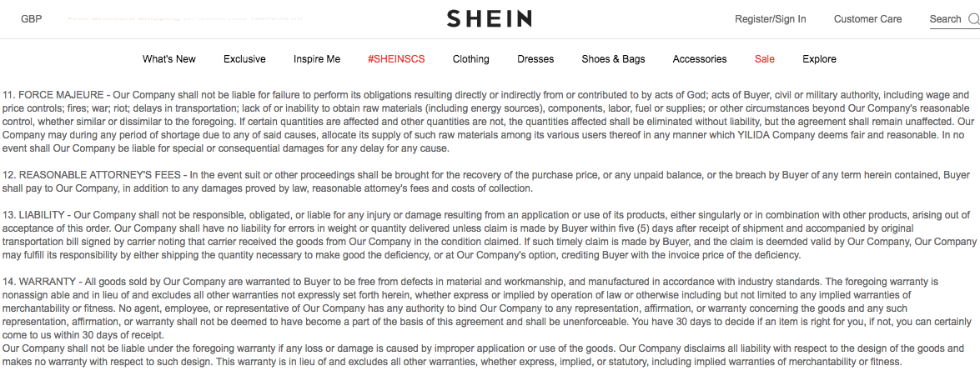Open the What's New menu
The image size is (980, 381).
169,59
